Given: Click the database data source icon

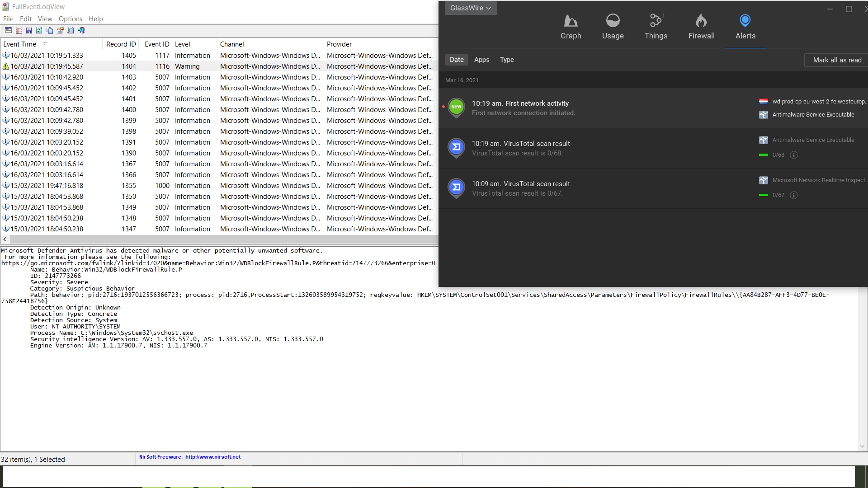Looking at the screenshot, I should 19,30.
